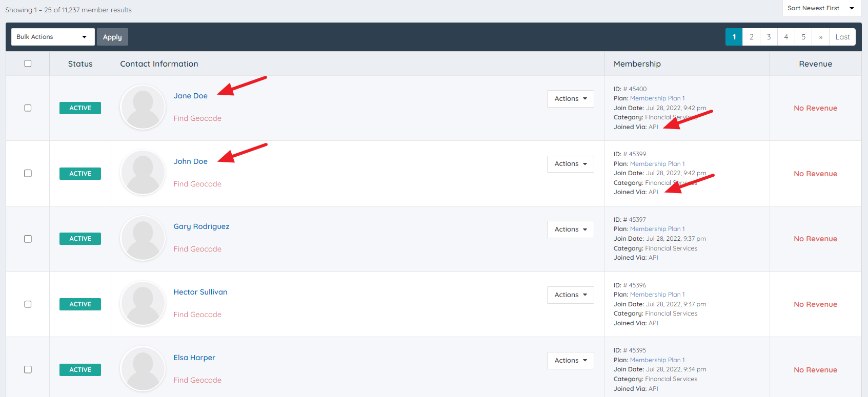Viewport: 868px width, 397px height.
Task: Open Elsa Harper's profile link
Action: coord(194,358)
